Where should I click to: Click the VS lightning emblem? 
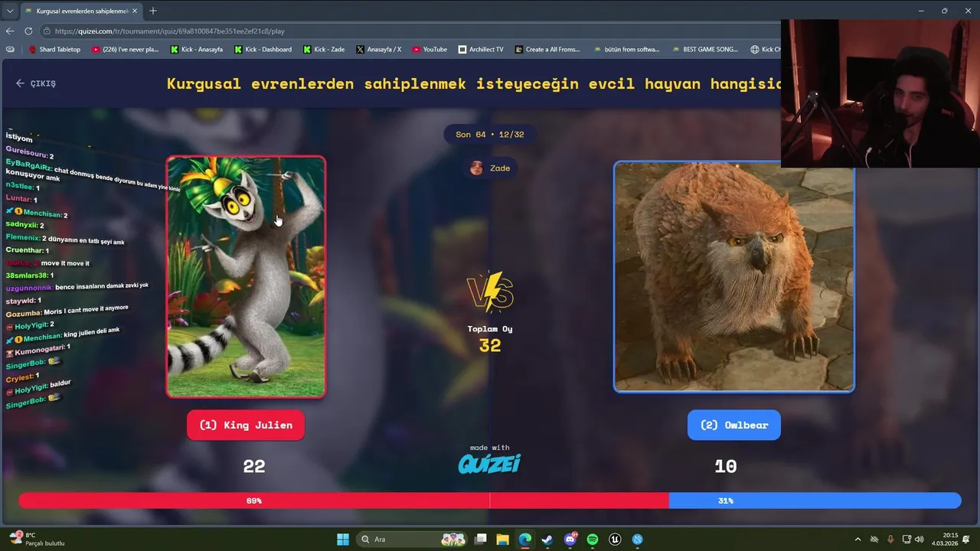tap(490, 292)
